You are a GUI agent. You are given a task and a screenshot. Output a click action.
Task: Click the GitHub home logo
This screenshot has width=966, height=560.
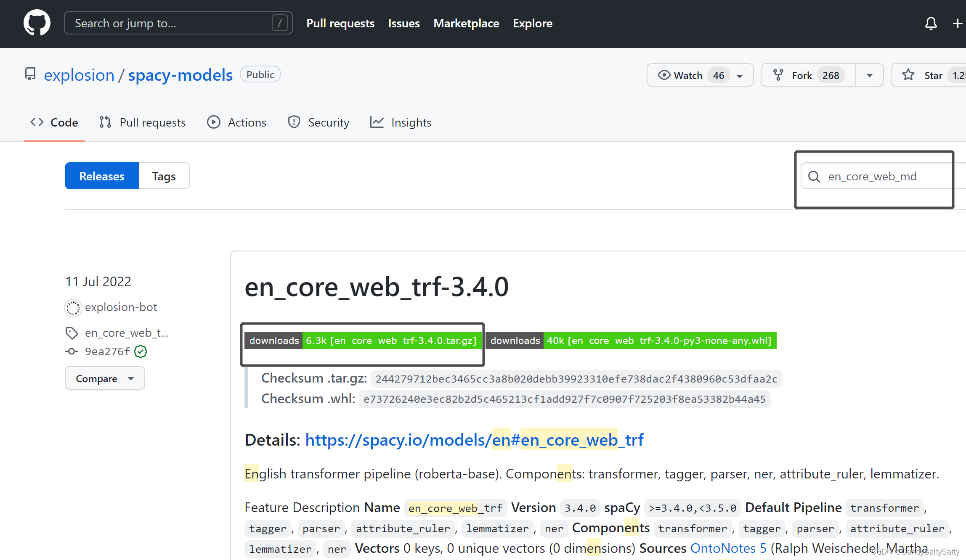(x=37, y=23)
